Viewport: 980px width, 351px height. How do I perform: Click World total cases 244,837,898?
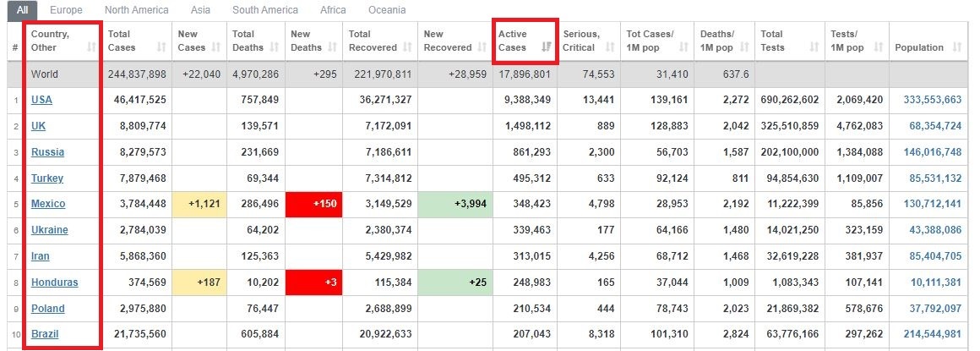137,74
